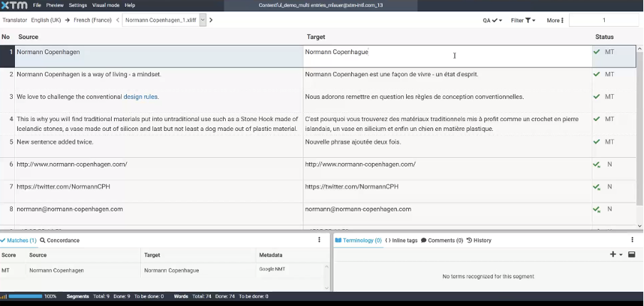Click target cell 'Normann Copenhague' in segment 1
This screenshot has width=644, height=306.
coord(447,56)
